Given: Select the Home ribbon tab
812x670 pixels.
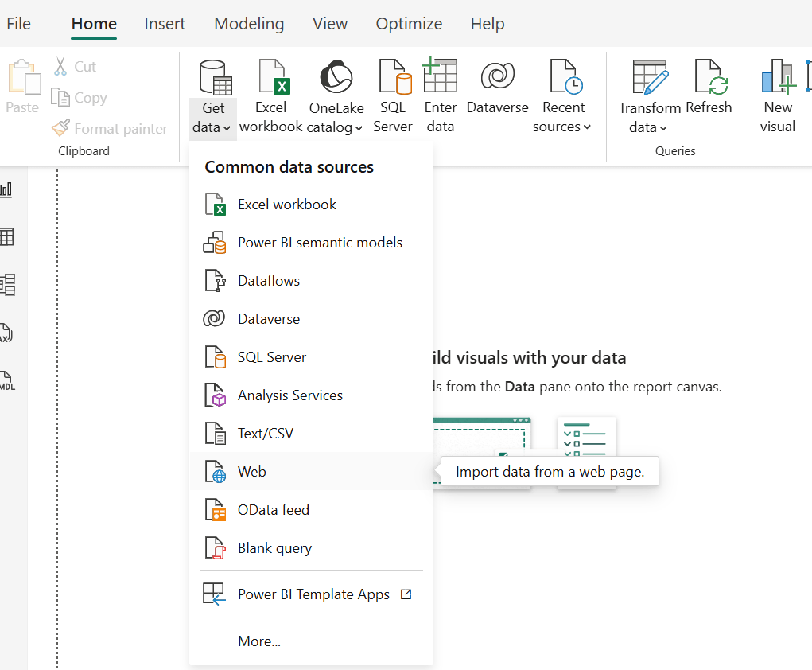Looking at the screenshot, I should (95, 24).
